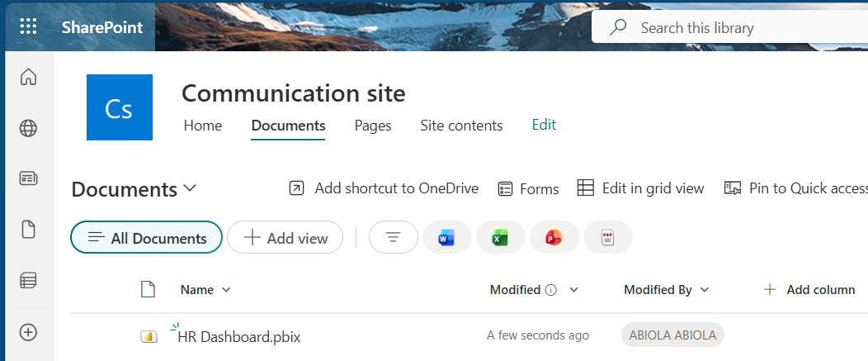This screenshot has height=361, width=868.
Task: Click the Add view button
Action: point(285,237)
